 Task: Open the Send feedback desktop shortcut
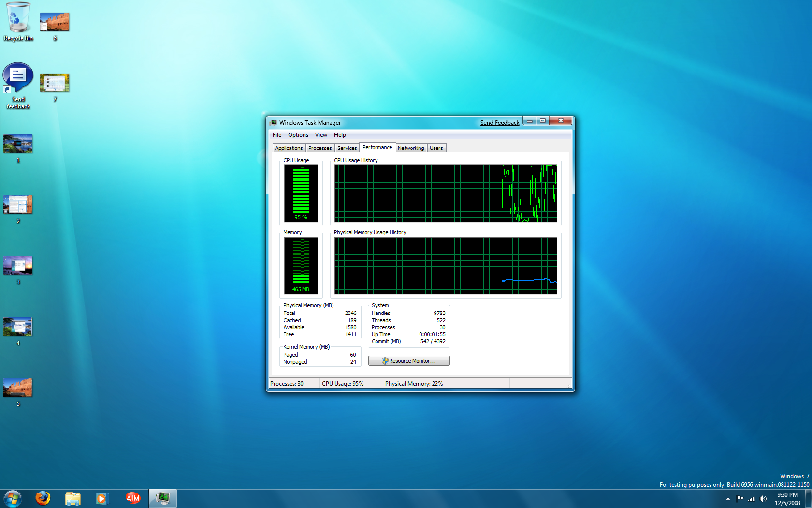pos(18,86)
